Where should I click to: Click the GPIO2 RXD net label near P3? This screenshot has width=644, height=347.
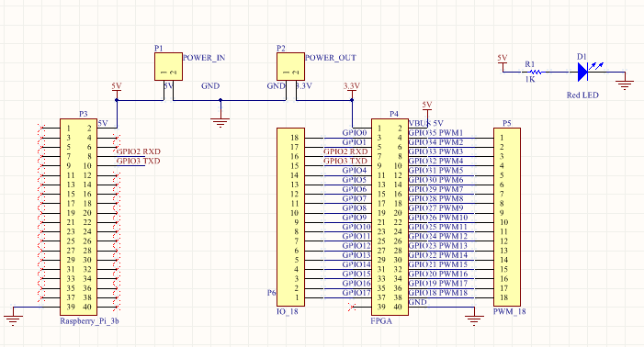[139, 151]
